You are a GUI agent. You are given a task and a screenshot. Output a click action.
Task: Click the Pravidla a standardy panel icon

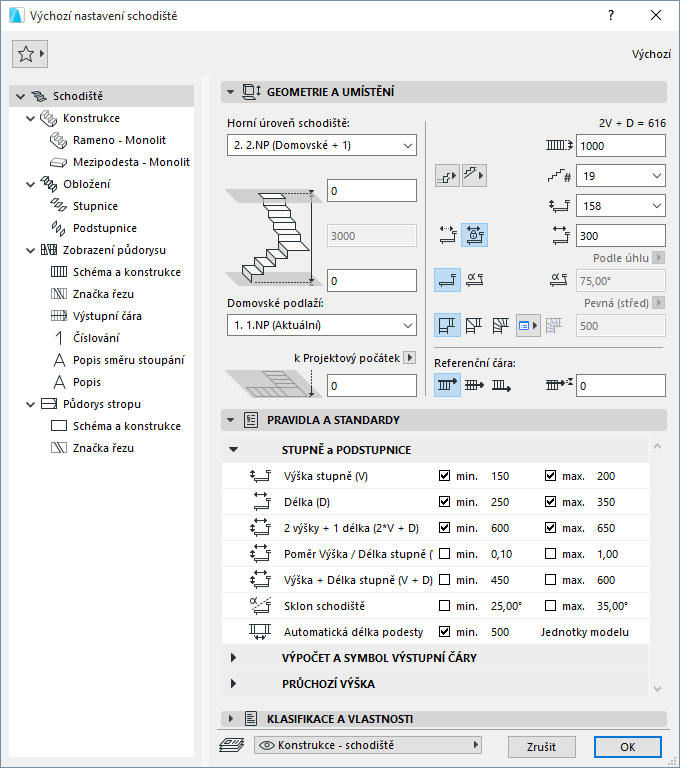pos(251,420)
